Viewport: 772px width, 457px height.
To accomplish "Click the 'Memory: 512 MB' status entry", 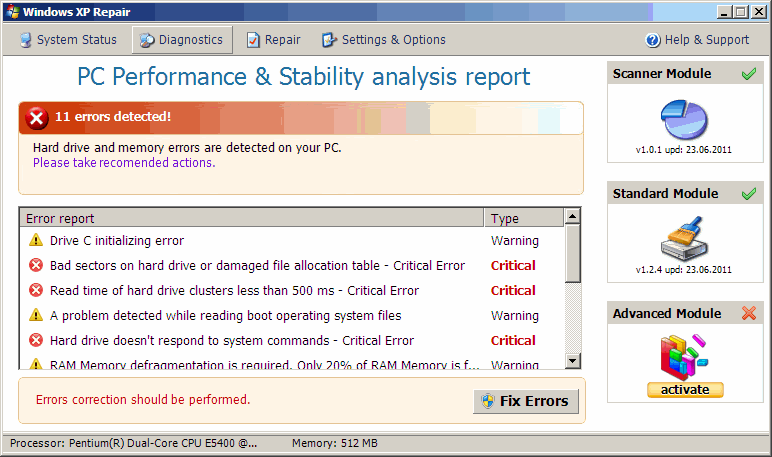I will (335, 443).
